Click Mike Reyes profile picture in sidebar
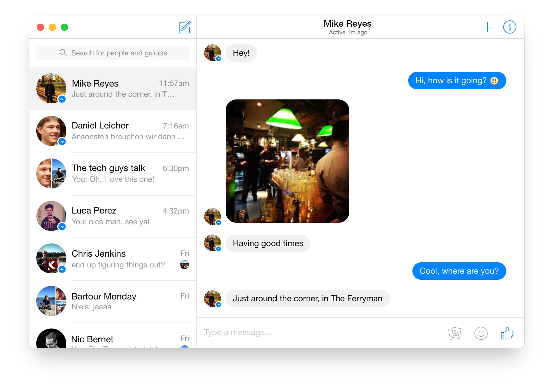This screenshot has width=553, height=392. 51,88
